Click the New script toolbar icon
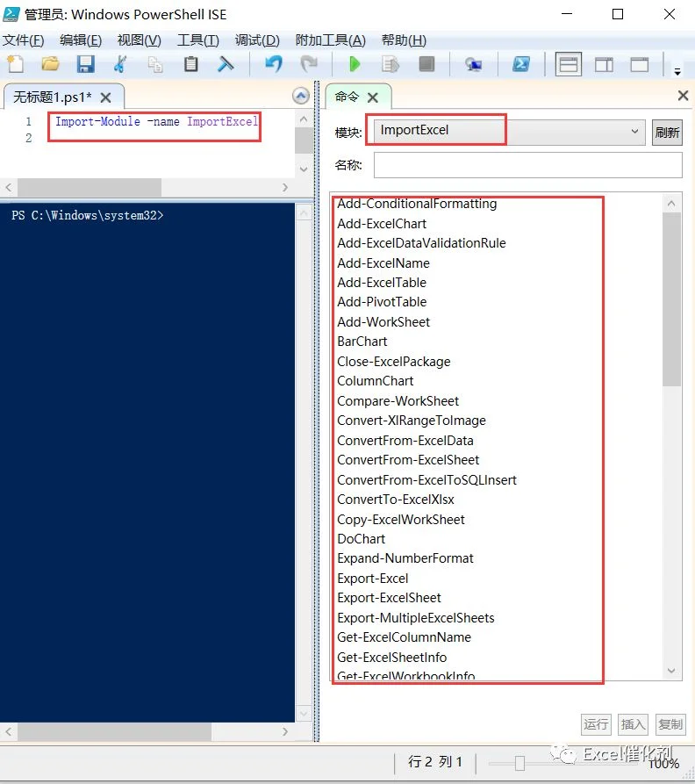 point(15,64)
